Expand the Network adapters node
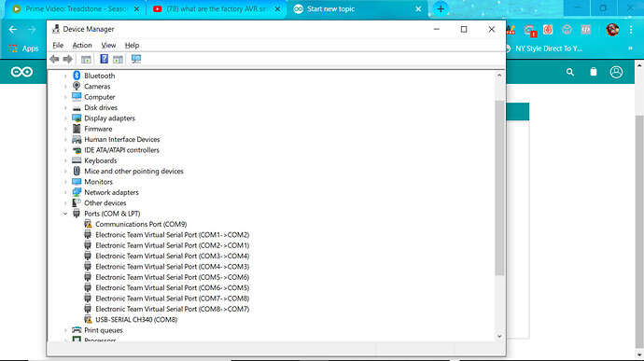644x361 pixels. (65, 192)
